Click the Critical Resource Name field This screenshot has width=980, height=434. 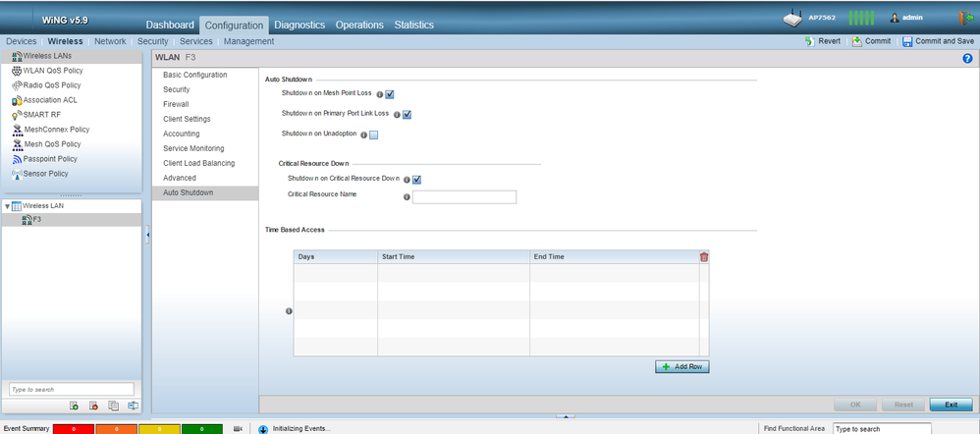point(464,197)
